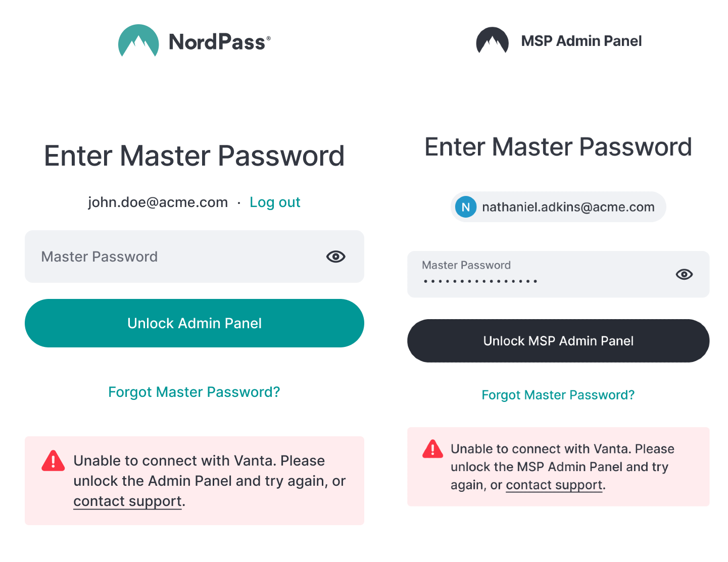The height and width of the screenshot is (562, 728).
Task: Focus the empty Master Password input field
Action: click(195, 257)
